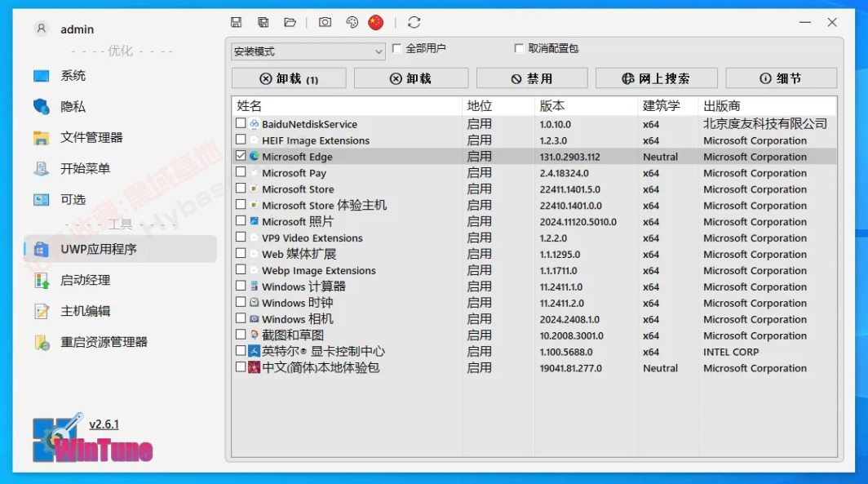The width and height of the screenshot is (868, 484).
Task: Click the v2.6.1 version link
Action: coord(104,424)
